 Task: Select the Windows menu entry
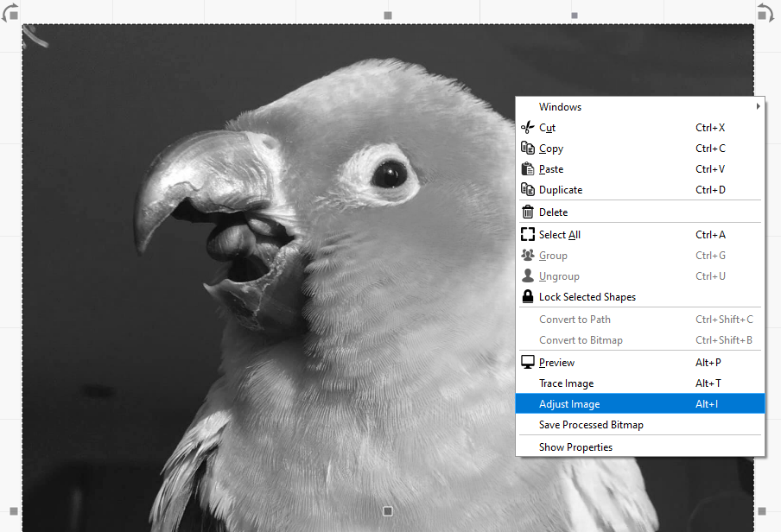coord(560,107)
